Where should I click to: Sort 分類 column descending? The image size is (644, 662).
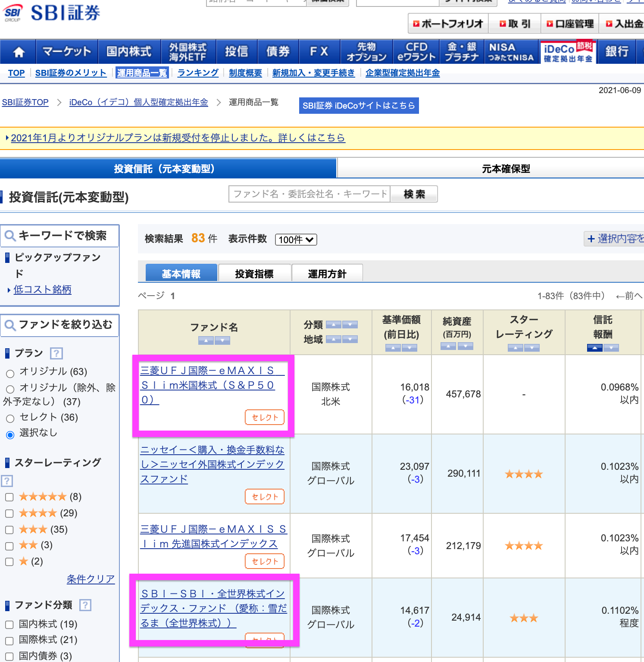[x=350, y=325]
